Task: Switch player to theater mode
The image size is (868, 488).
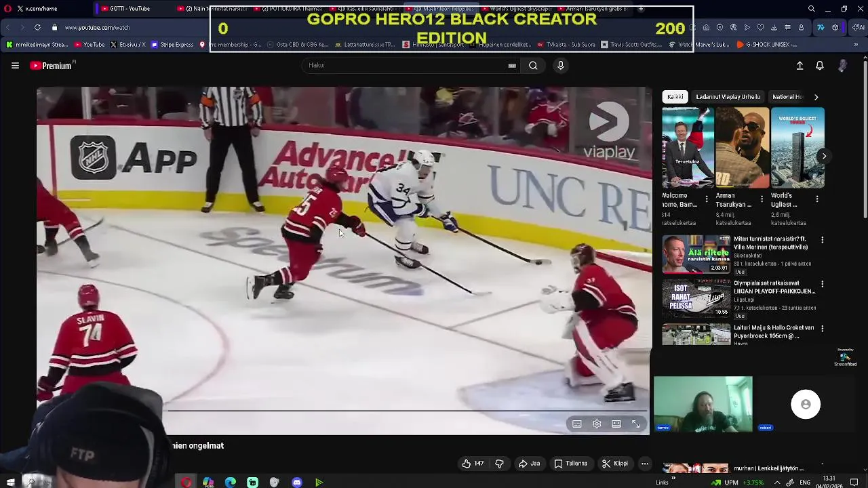Action: [x=616, y=424]
